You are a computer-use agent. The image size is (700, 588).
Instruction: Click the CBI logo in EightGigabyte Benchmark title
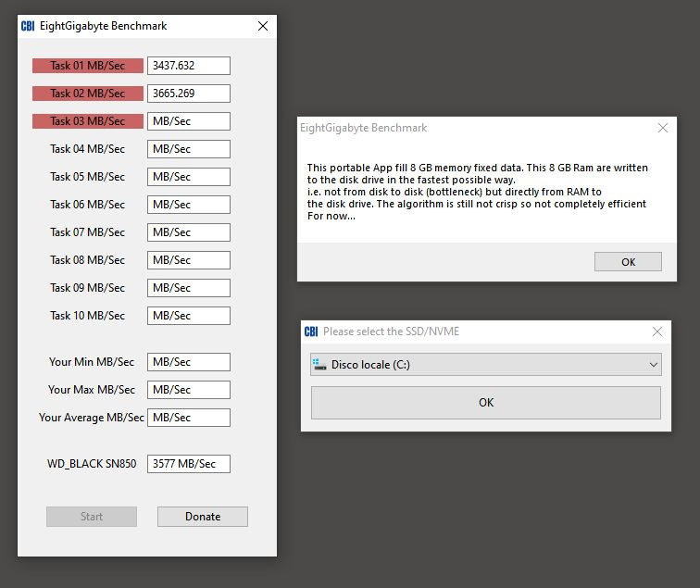coord(28,26)
